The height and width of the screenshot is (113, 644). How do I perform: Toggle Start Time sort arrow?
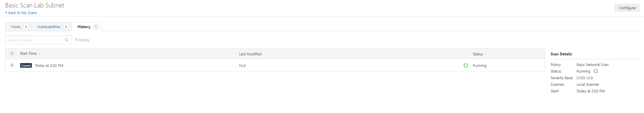coord(39,54)
